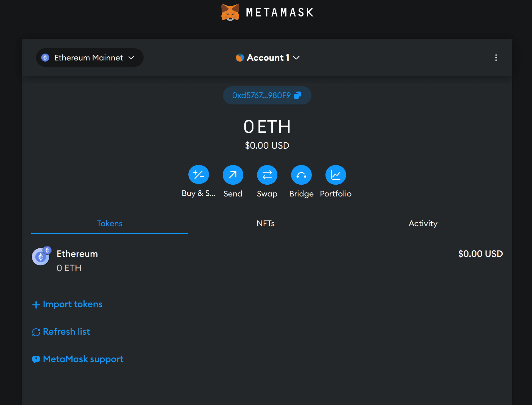Switch to the Activity tab
532x405 pixels.
click(423, 223)
